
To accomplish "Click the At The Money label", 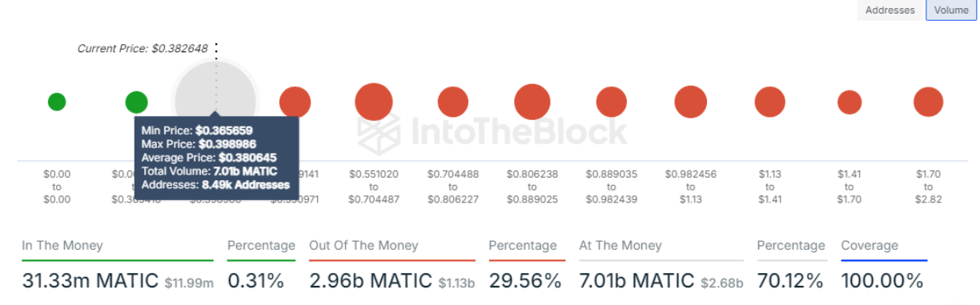I will [621, 246].
